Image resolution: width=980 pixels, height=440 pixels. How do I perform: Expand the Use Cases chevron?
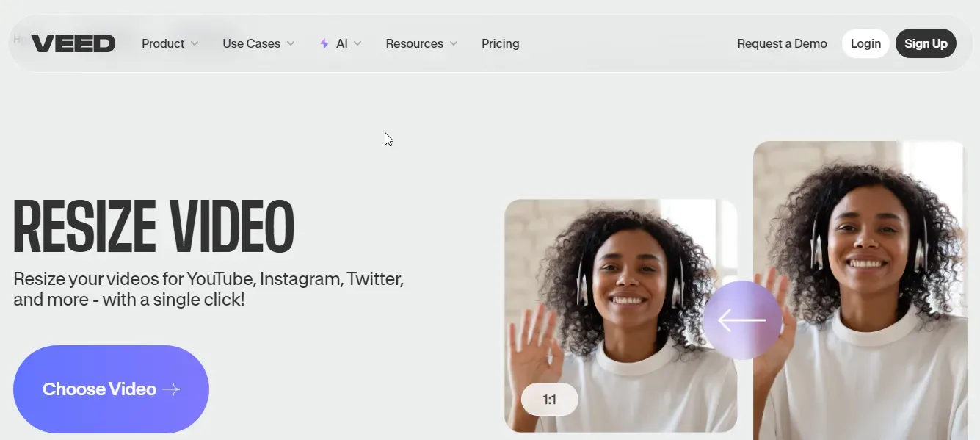(291, 43)
